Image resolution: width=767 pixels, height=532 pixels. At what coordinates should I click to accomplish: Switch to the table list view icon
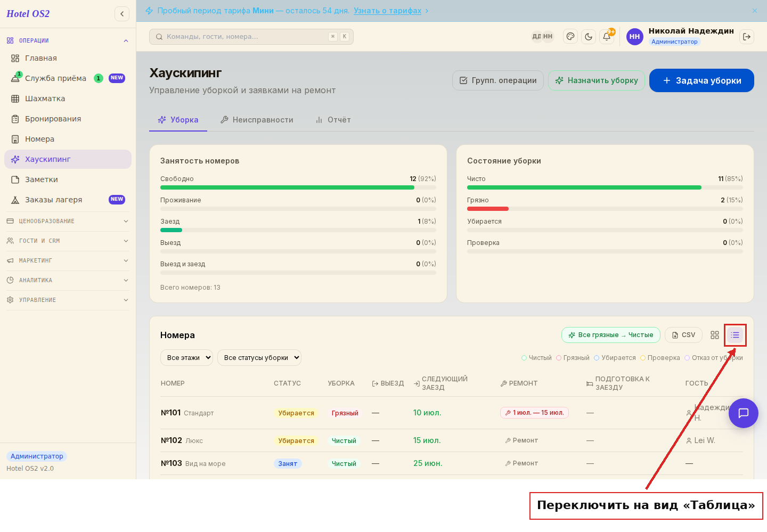coord(735,335)
